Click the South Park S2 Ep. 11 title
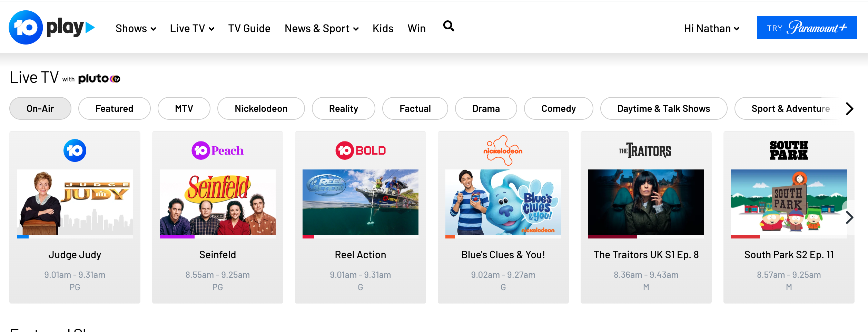Viewport: 868px width, 332px height. click(x=789, y=255)
